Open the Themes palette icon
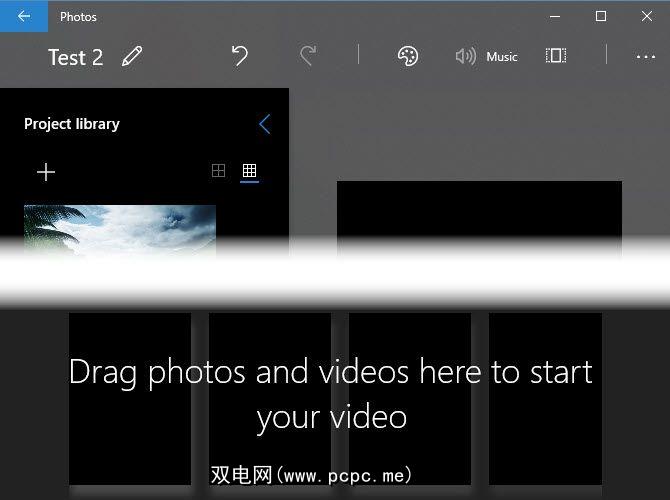 [x=408, y=56]
